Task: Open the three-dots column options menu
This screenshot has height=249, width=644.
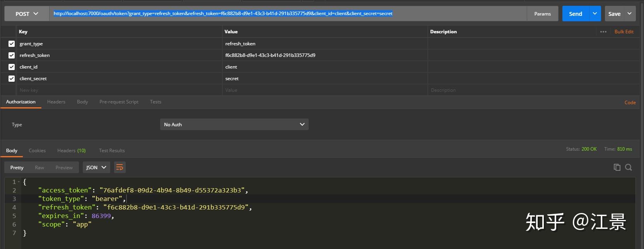Action: point(603,32)
